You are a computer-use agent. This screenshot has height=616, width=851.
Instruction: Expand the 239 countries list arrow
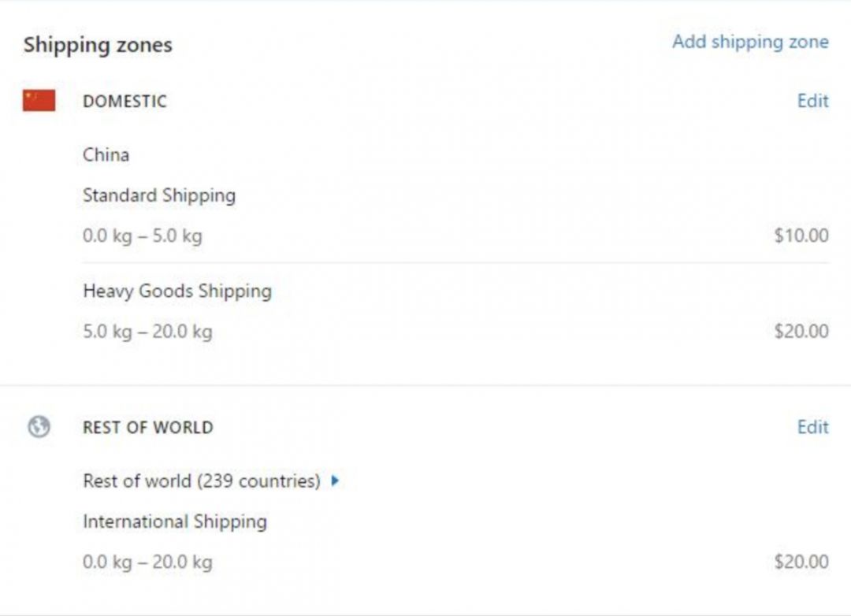click(x=335, y=481)
